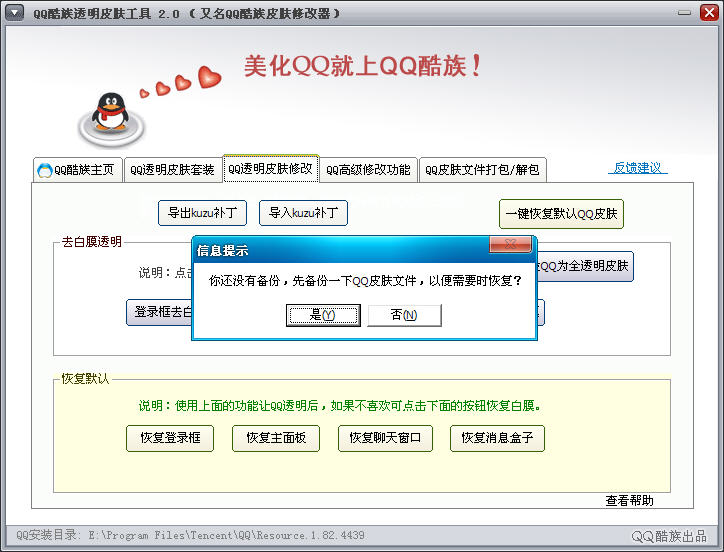
Task: Click the 恢复主面板 button
Action: pos(276,438)
